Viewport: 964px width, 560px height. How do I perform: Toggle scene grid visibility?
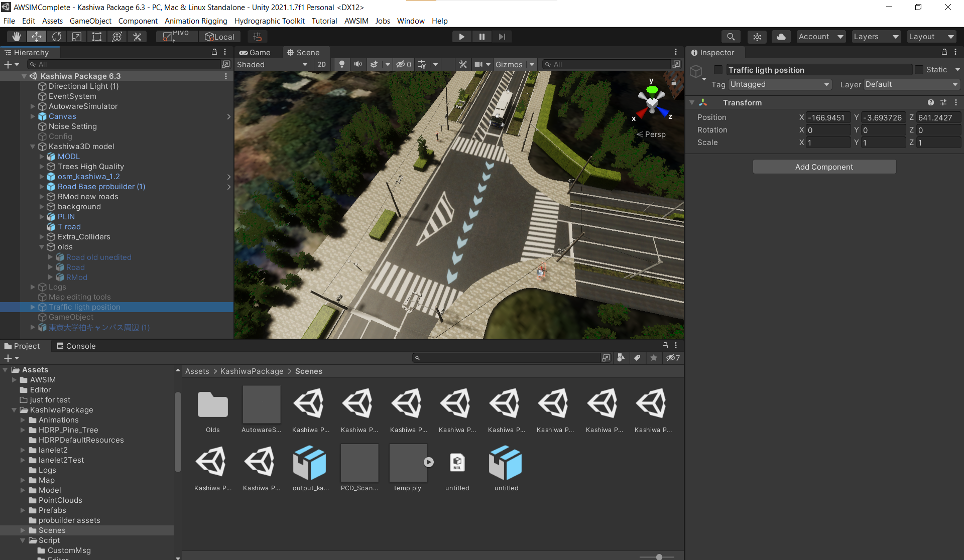click(x=422, y=64)
